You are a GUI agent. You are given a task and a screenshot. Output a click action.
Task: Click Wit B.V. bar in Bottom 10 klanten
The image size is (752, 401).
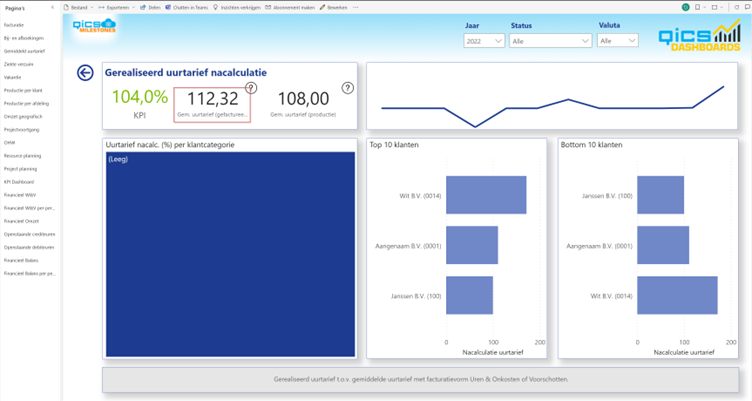click(x=677, y=295)
